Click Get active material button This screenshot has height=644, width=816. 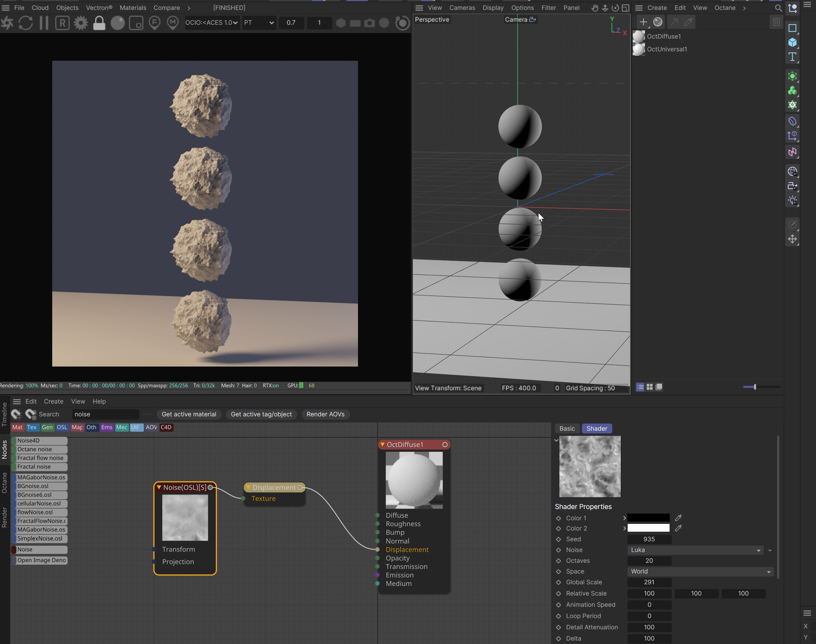[x=188, y=414]
